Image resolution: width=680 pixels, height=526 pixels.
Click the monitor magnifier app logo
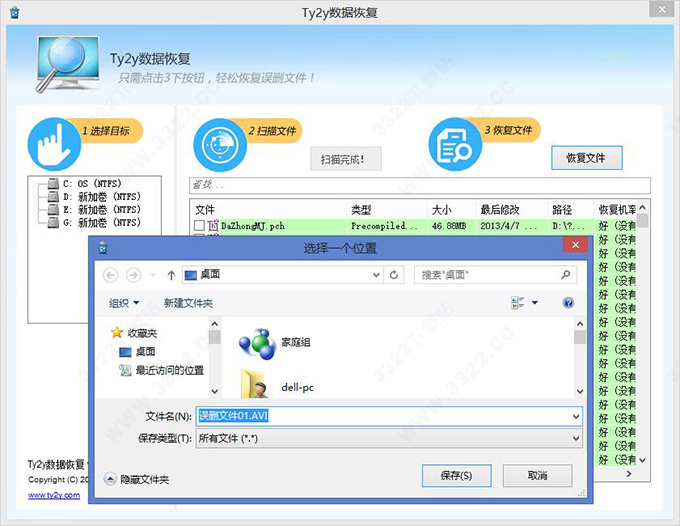[x=67, y=64]
